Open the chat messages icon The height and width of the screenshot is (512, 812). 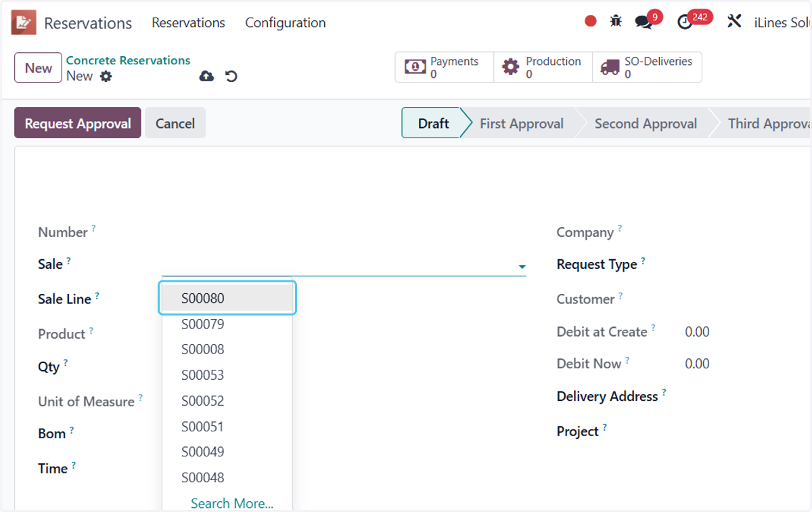tap(644, 22)
